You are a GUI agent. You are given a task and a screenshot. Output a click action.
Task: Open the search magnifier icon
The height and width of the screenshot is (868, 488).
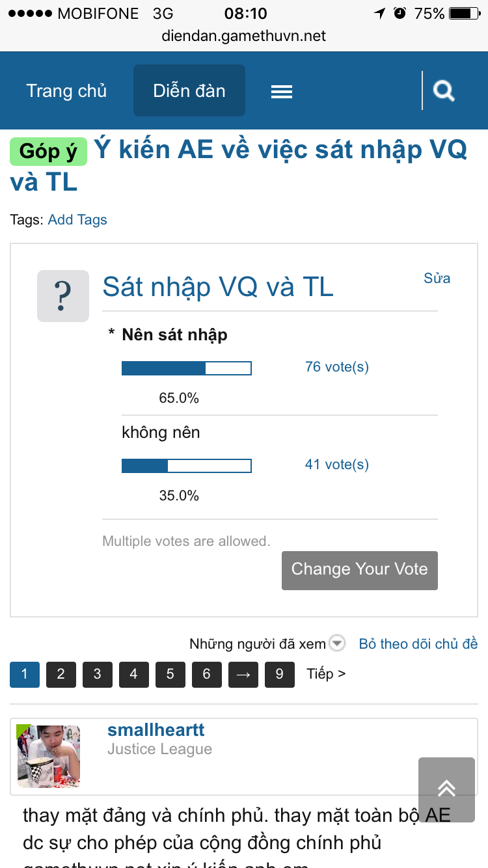444,90
